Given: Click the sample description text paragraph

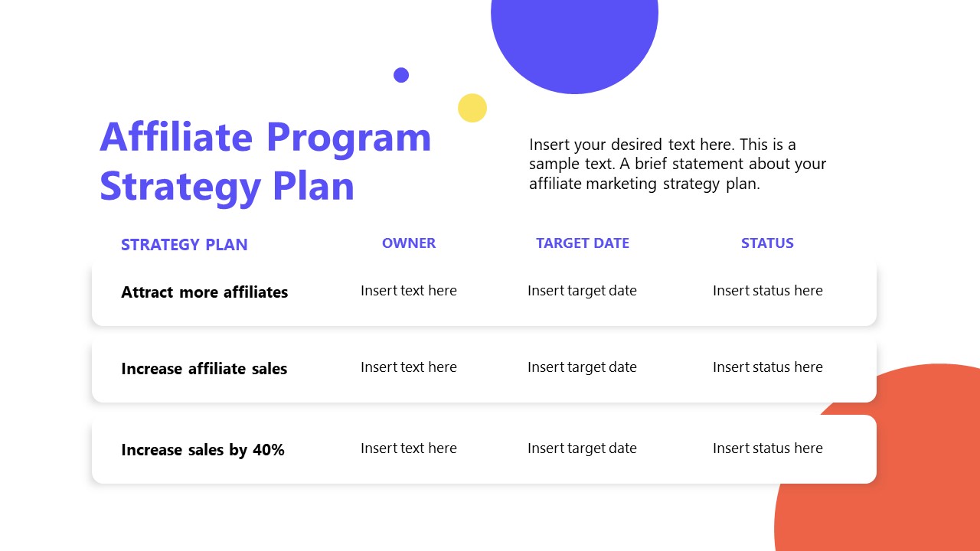Looking at the screenshot, I should pyautogui.click(x=678, y=164).
